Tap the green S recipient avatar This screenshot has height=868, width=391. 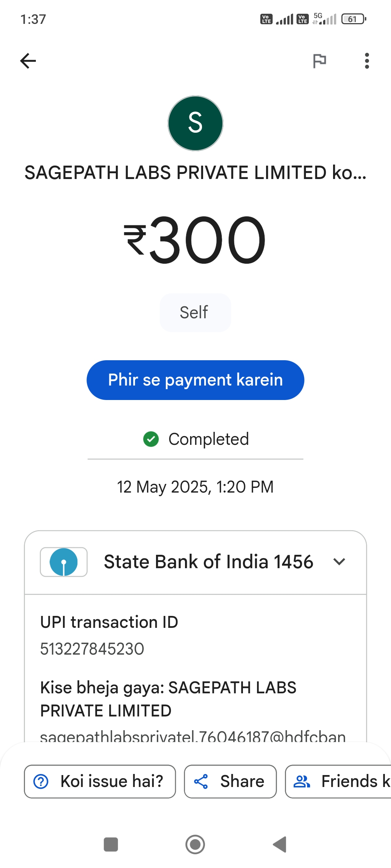click(195, 123)
